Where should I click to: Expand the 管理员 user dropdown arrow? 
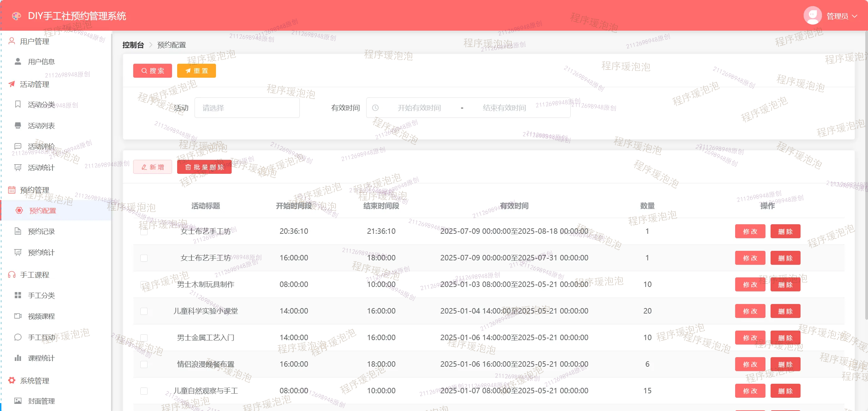click(854, 16)
